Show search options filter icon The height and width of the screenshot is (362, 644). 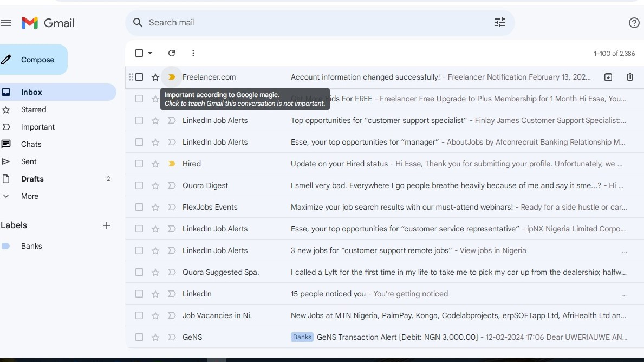[x=500, y=23]
